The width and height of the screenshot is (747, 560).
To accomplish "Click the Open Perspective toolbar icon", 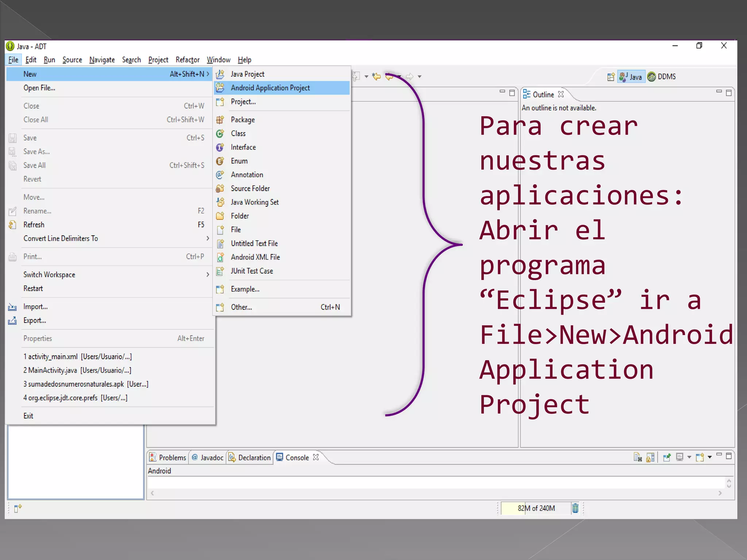I will [x=611, y=77].
